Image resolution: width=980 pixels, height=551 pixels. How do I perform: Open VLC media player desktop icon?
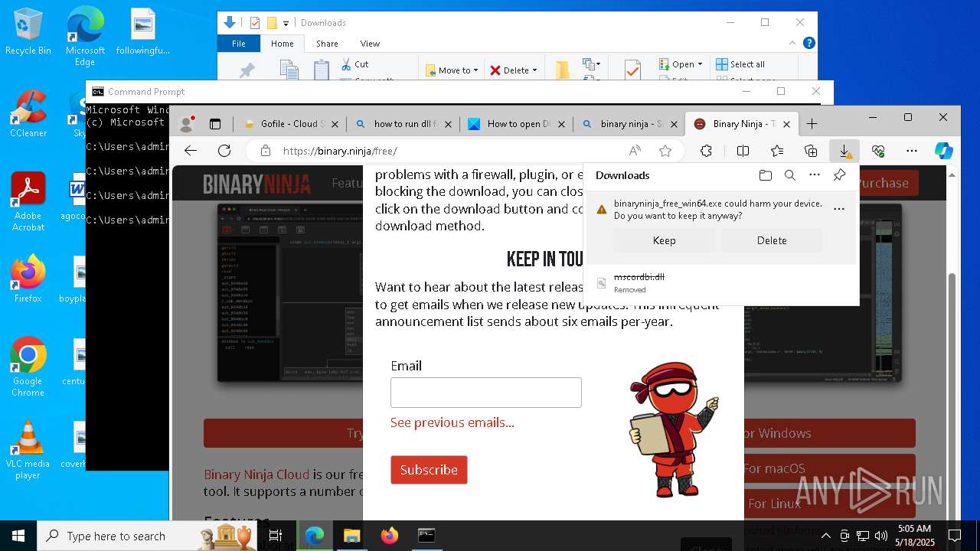point(28,450)
